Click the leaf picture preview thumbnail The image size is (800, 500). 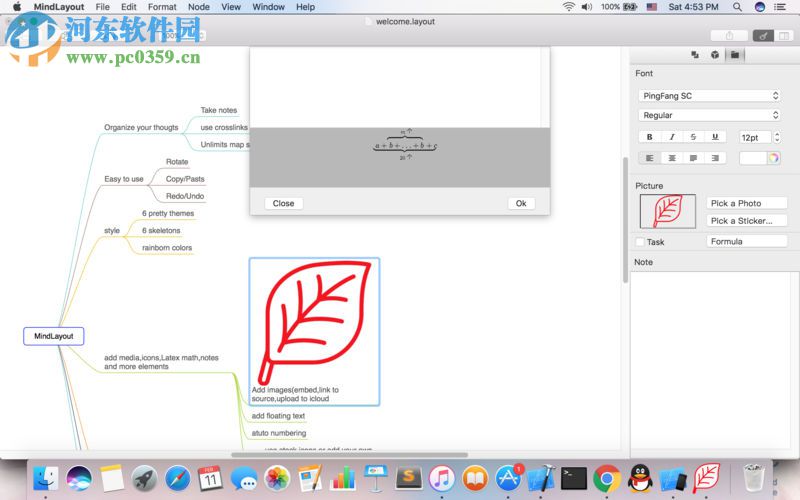click(668, 211)
